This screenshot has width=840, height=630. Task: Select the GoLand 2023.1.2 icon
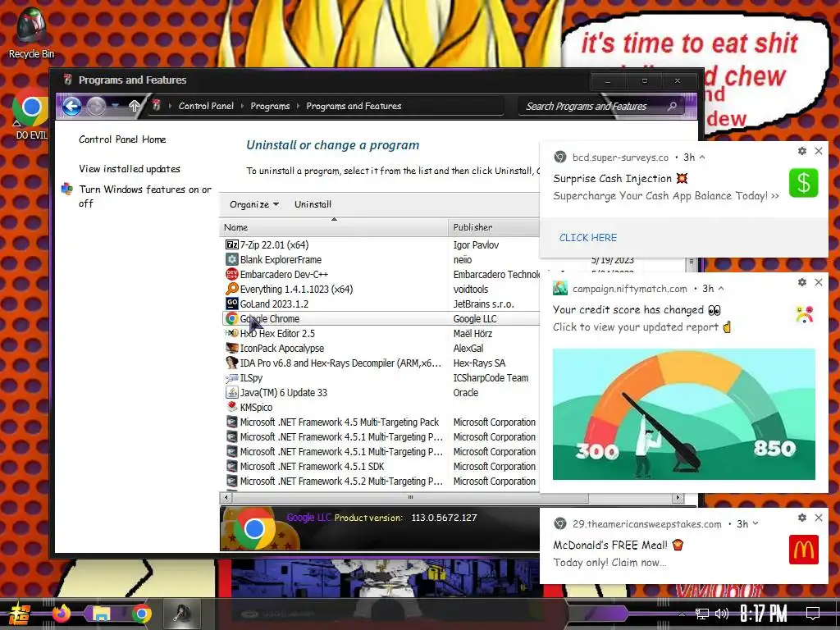point(232,304)
